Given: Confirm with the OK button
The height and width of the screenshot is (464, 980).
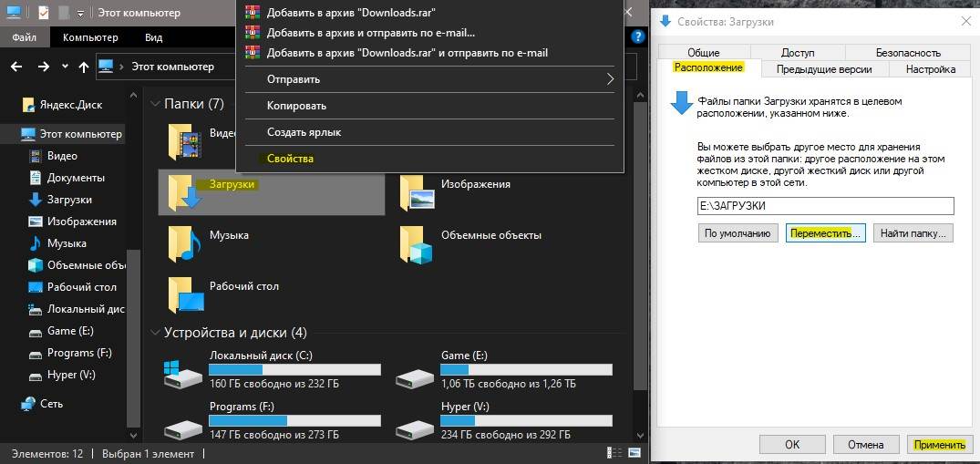Looking at the screenshot, I should [x=792, y=445].
